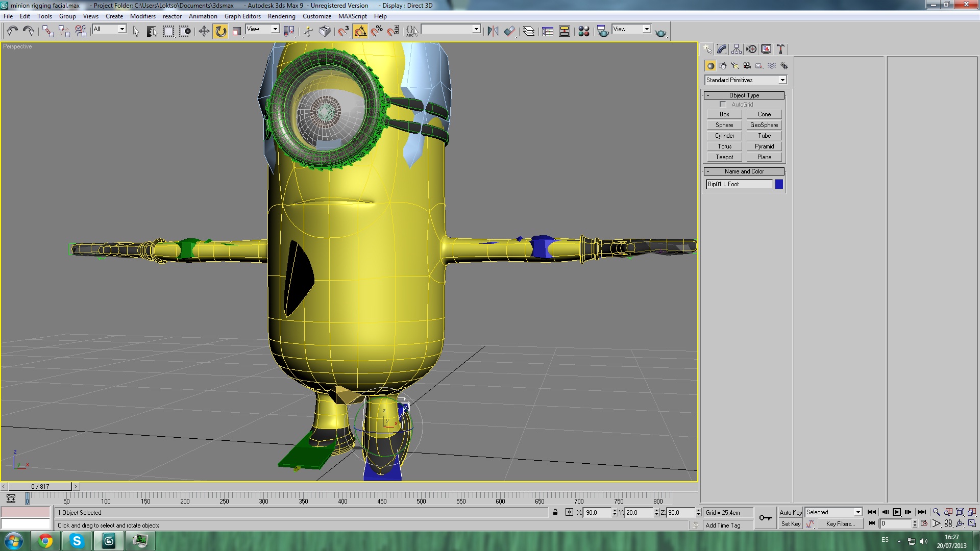The image size is (980, 551).
Task: Open the Graph Editors menu
Action: click(x=242, y=16)
